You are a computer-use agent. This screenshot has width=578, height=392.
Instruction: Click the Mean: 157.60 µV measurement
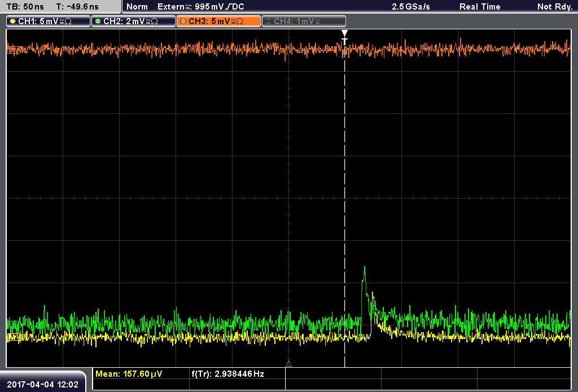click(129, 374)
